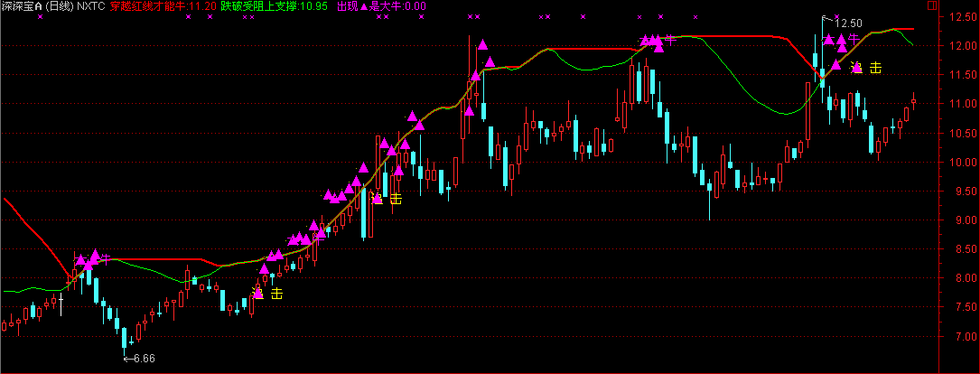Click the 牛 label below the 12.50 high marker
The width and height of the screenshot is (980, 374).
tap(854, 40)
